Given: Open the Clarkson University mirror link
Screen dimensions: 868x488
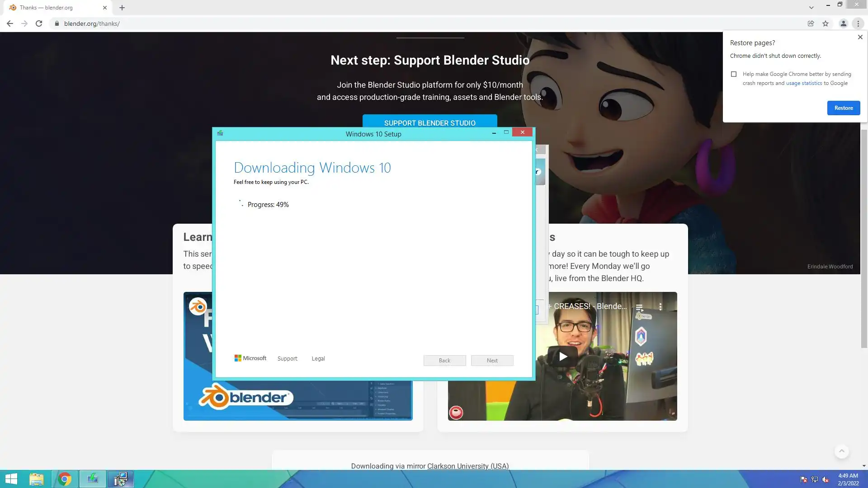Looking at the screenshot, I should pyautogui.click(x=467, y=466).
